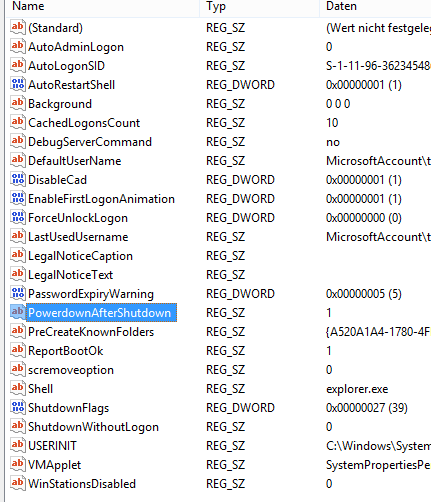Viewport: 431px width, 502px height.
Task: Click the DWORD icon of EnableFirstLogonAnimation
Action: point(18,198)
